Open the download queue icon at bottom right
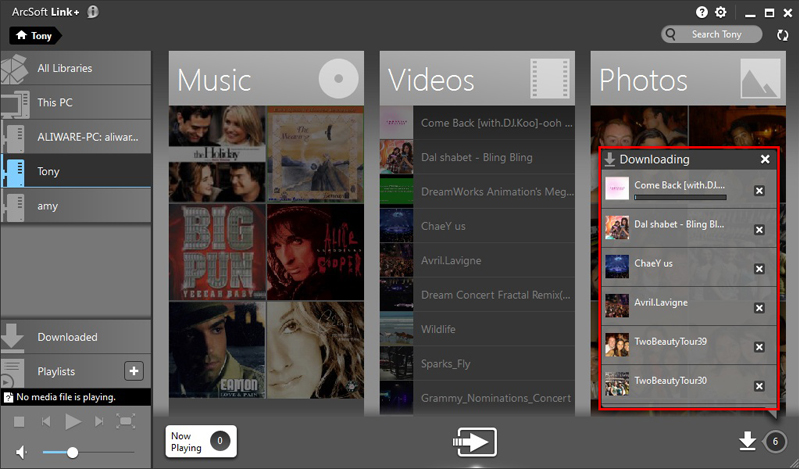Image resolution: width=799 pixels, height=469 pixels. 745,441
